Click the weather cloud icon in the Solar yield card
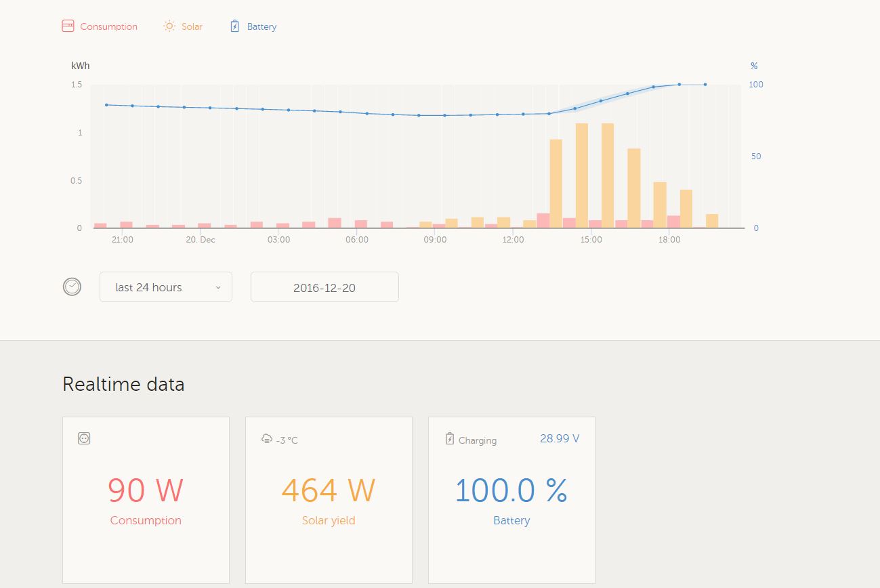This screenshot has height=588, width=880. pyautogui.click(x=266, y=439)
